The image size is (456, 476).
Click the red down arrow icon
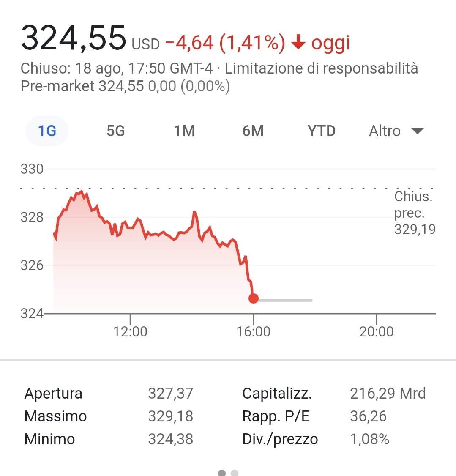click(298, 43)
